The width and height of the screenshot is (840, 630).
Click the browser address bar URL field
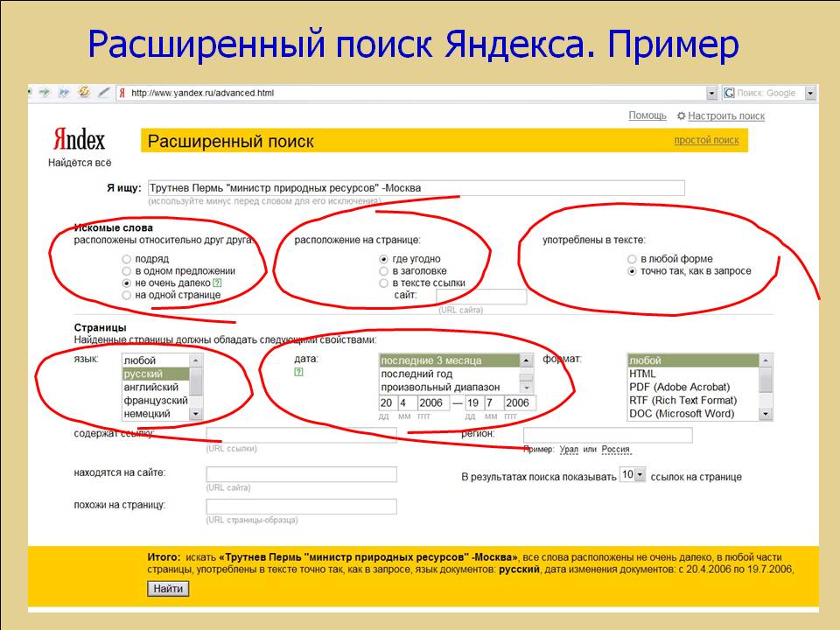pos(416,94)
